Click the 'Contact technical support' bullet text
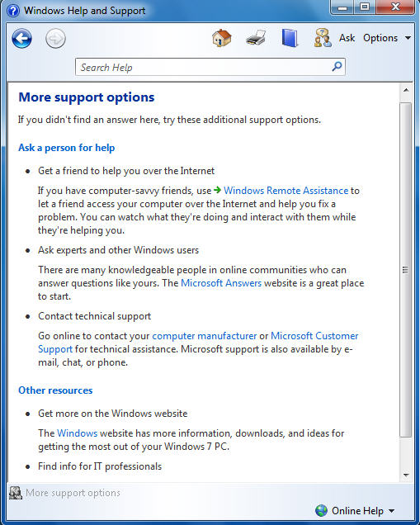 tap(94, 316)
